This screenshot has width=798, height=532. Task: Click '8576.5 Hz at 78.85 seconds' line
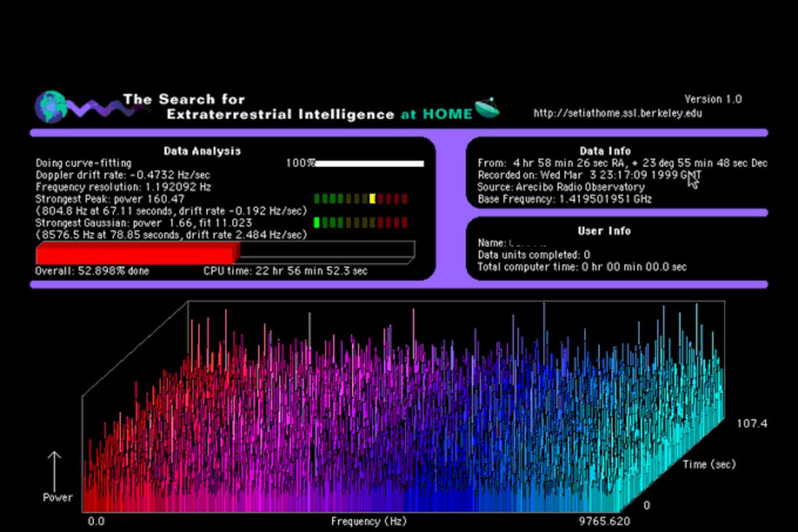(x=171, y=235)
